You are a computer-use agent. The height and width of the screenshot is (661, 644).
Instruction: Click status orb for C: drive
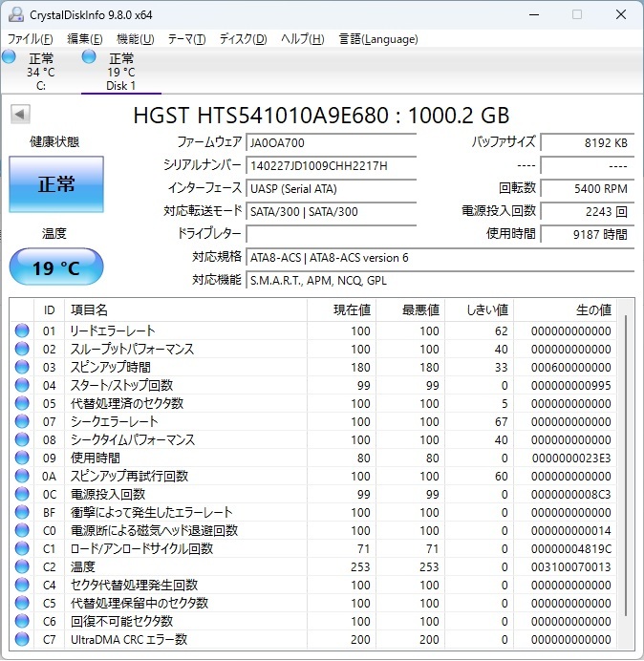pos(9,56)
